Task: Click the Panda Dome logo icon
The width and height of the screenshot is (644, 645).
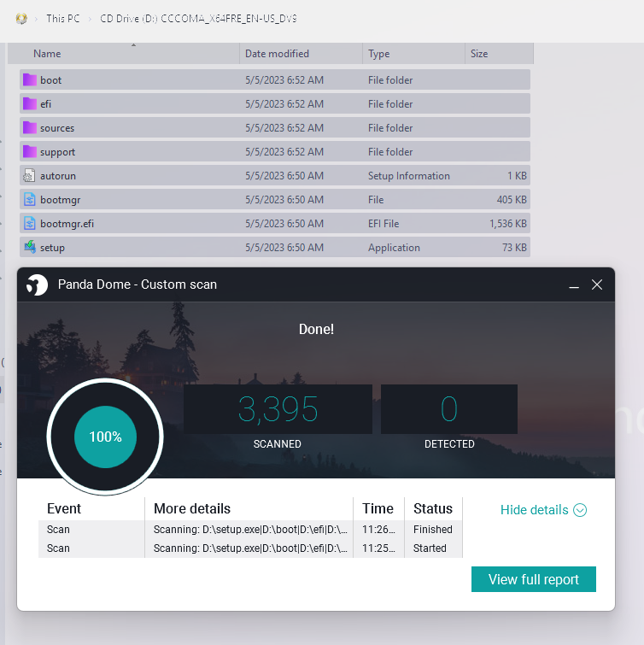Action: point(37,284)
